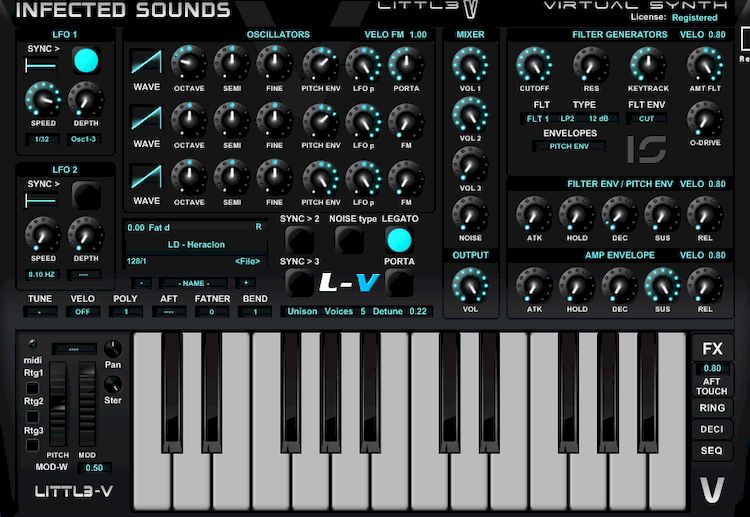This screenshot has width=750, height=517.
Task: Click the mixer VOL 1 knob
Action: pos(470,64)
